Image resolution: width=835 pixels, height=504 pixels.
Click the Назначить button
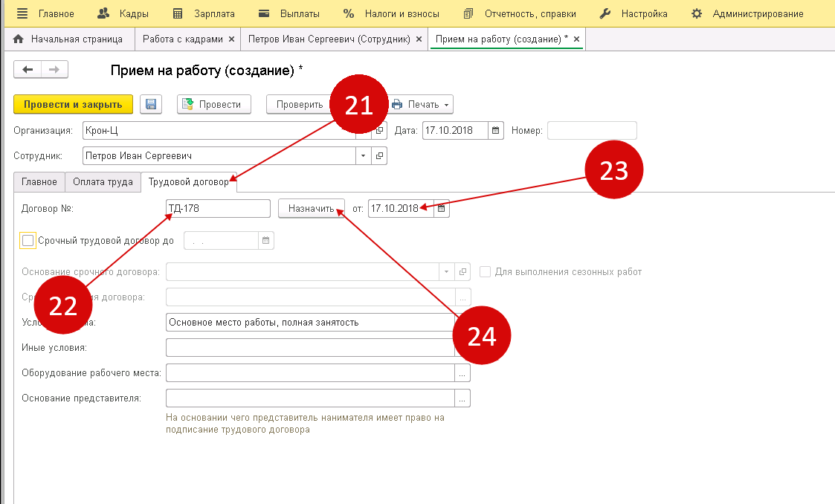click(312, 209)
